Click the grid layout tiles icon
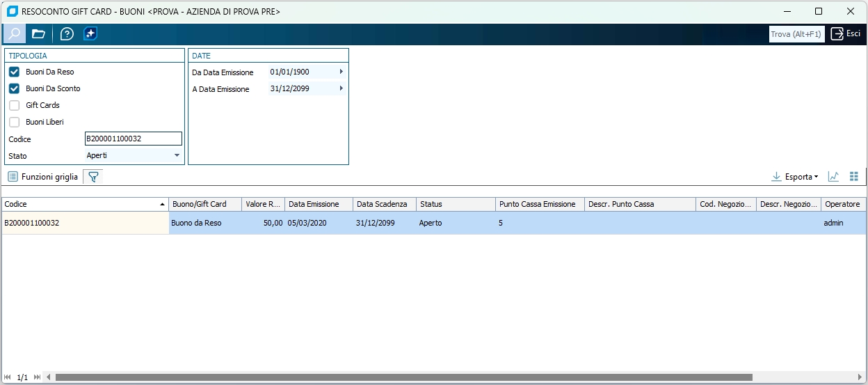This screenshot has height=385, width=868. [854, 177]
